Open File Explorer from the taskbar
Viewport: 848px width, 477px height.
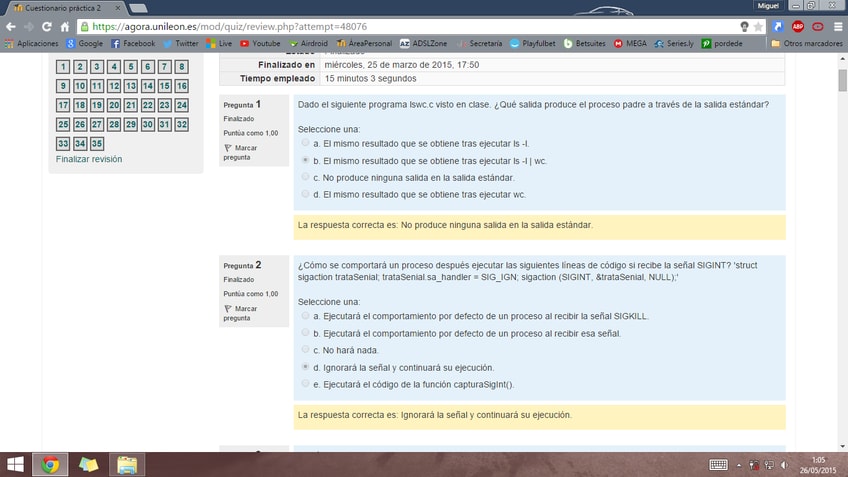[x=127, y=465]
